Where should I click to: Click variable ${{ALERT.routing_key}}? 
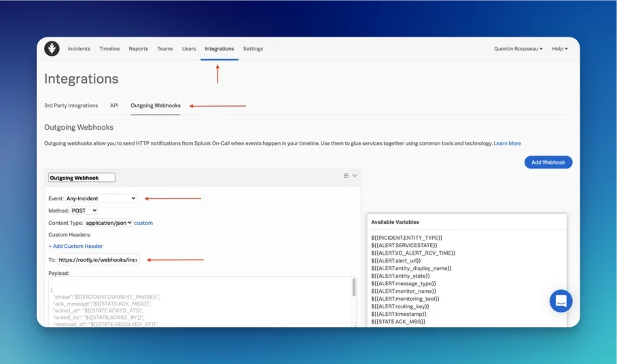(x=400, y=306)
